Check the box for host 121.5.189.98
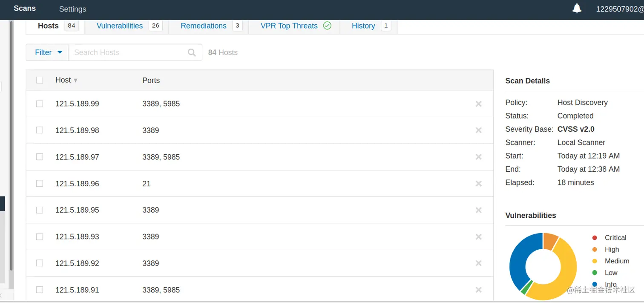Screen dimensions: 644x303 coord(40,130)
